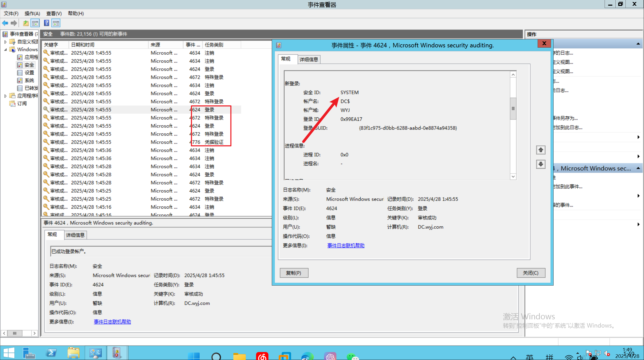The width and height of the screenshot is (644, 360).
Task: Open 事件日志联机帮助 link in dialog
Action: 346,245
